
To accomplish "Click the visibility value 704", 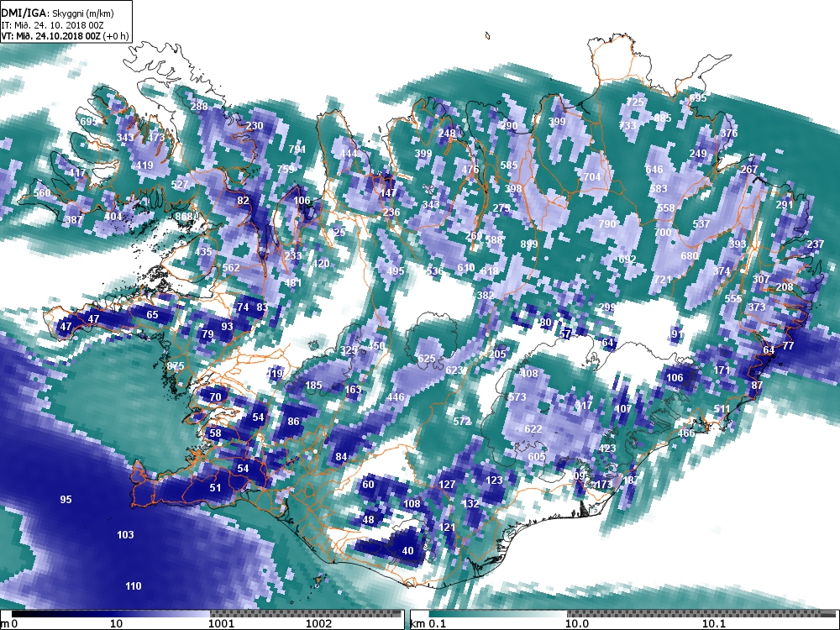I will click(592, 176).
